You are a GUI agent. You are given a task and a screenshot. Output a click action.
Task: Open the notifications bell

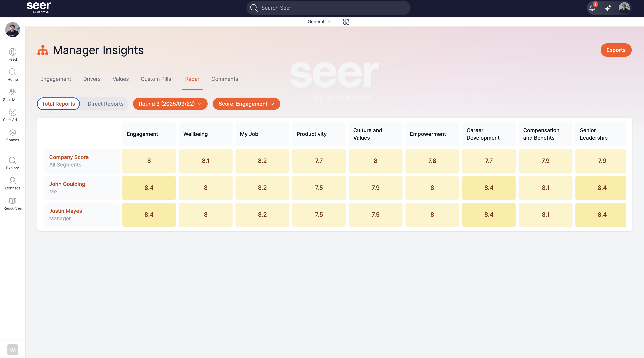coord(592,8)
